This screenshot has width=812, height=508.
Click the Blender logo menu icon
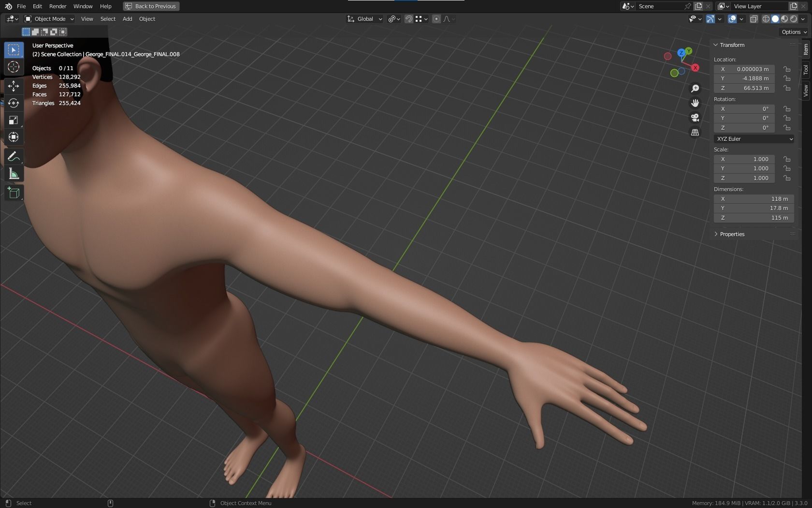coord(8,6)
